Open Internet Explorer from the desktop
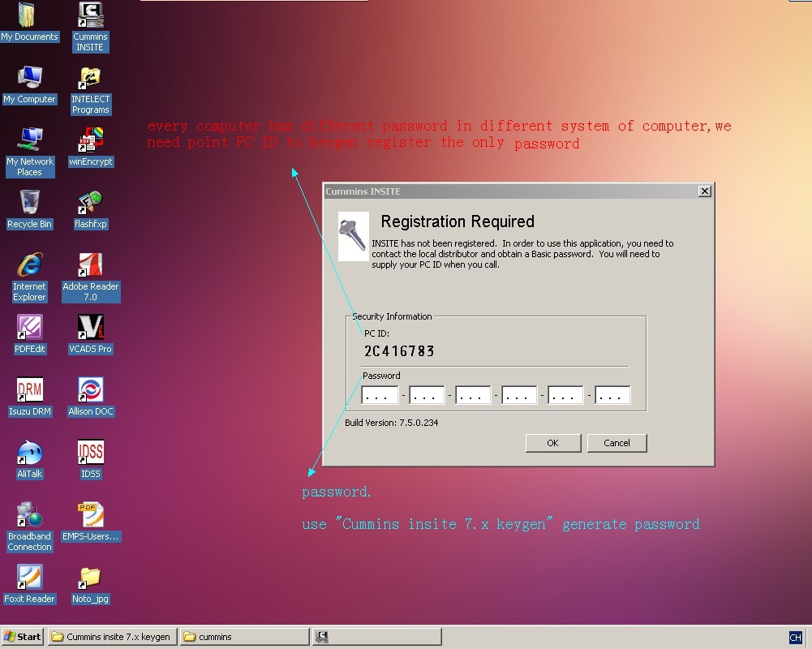Screen dimensions: 812x649 coord(30,264)
